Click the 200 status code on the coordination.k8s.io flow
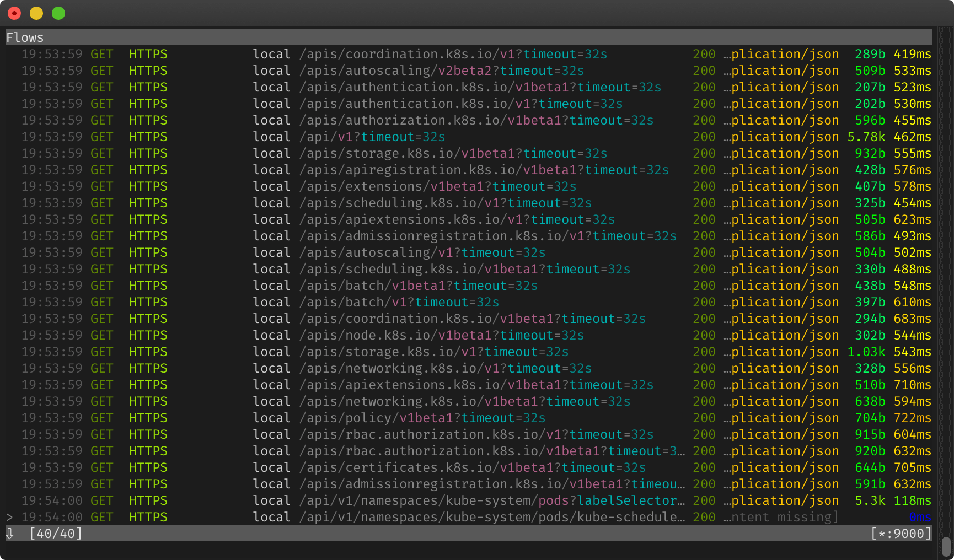This screenshot has height=560, width=954. coord(704,53)
